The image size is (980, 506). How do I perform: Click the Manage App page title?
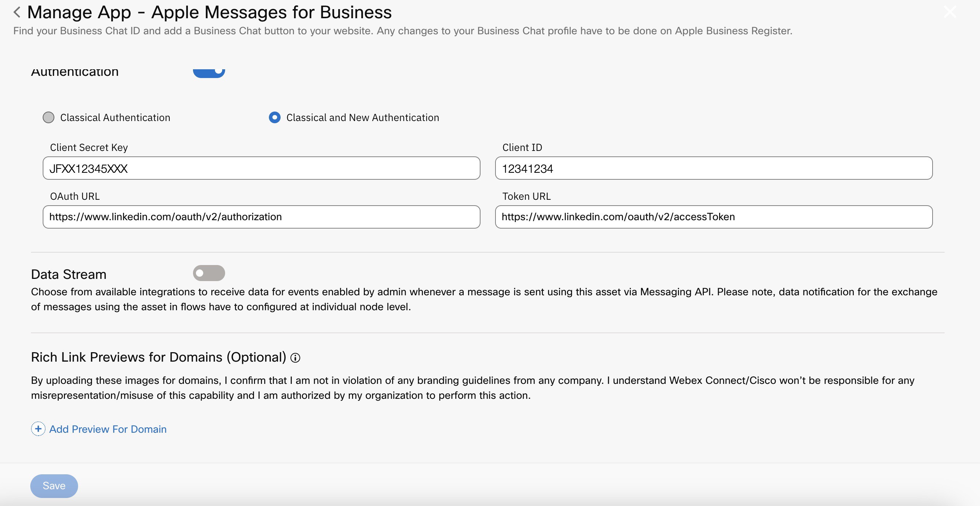(x=210, y=12)
